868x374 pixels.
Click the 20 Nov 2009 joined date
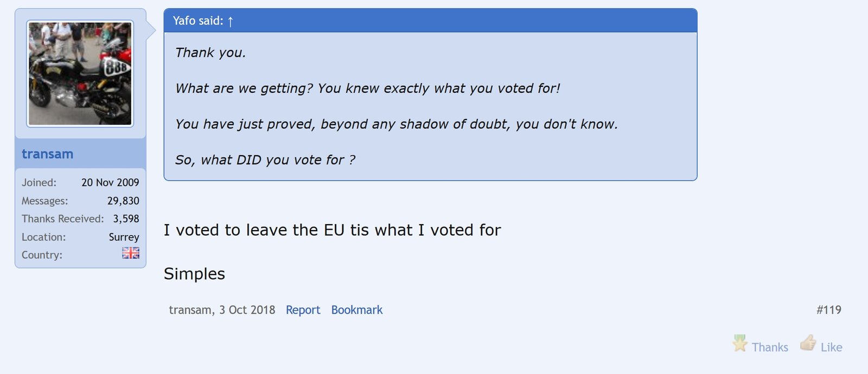click(110, 183)
